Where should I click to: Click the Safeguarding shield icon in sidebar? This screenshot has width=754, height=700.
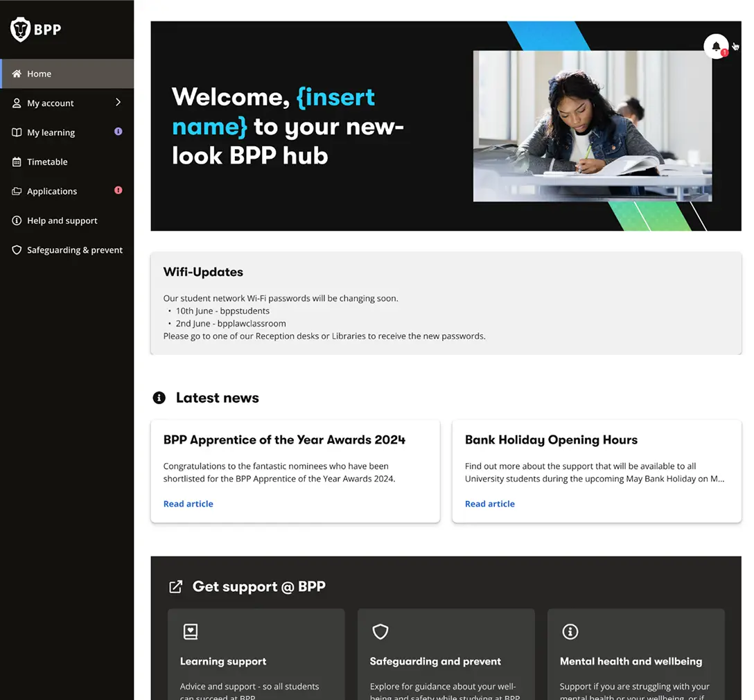pyautogui.click(x=17, y=250)
